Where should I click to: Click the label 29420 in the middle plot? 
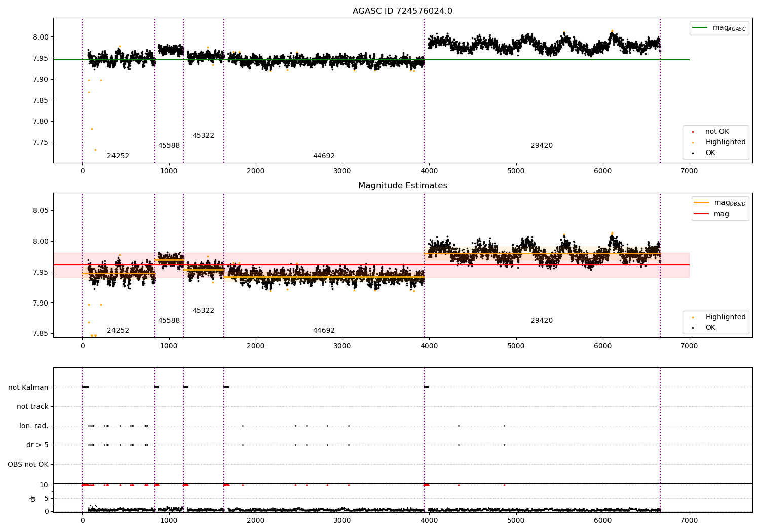tap(542, 321)
